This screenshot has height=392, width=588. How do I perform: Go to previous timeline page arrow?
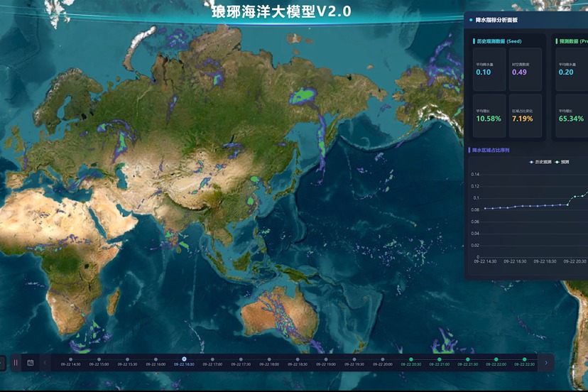pyautogui.click(x=45, y=363)
